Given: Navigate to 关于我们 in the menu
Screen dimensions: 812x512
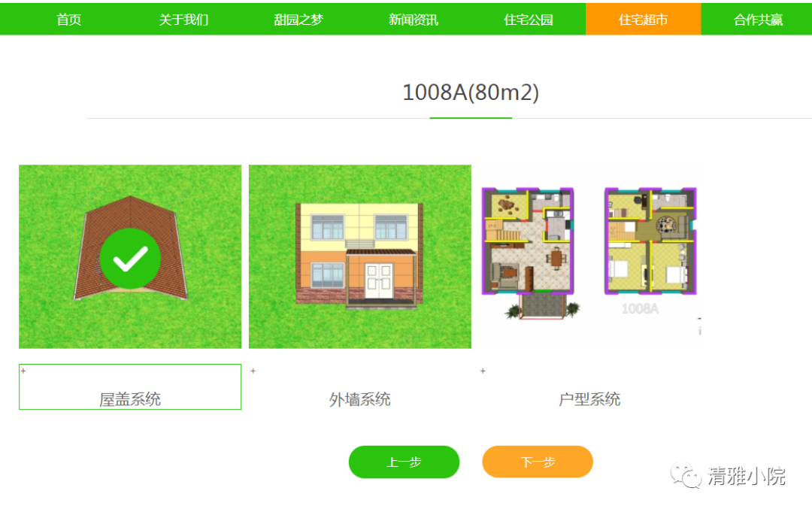Looking at the screenshot, I should tap(183, 20).
